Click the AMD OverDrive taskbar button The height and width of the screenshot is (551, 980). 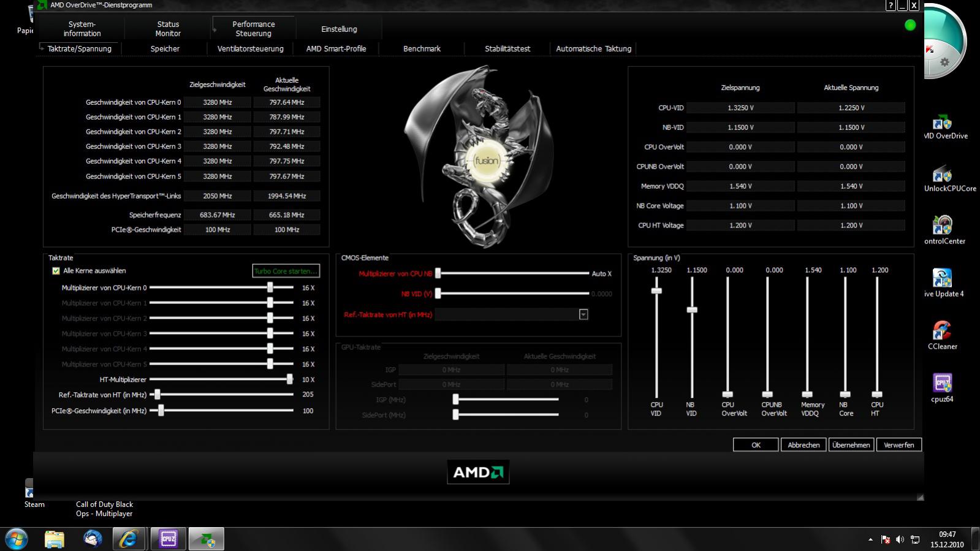click(207, 539)
